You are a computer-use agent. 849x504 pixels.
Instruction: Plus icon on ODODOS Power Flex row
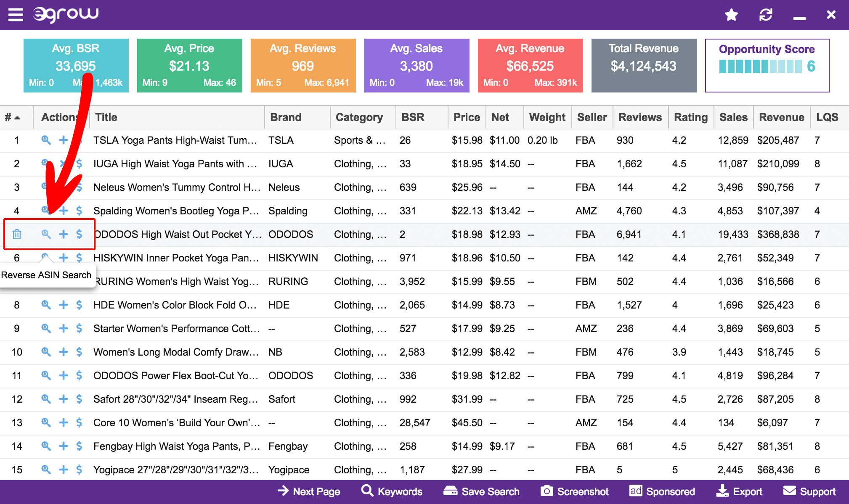(63, 375)
